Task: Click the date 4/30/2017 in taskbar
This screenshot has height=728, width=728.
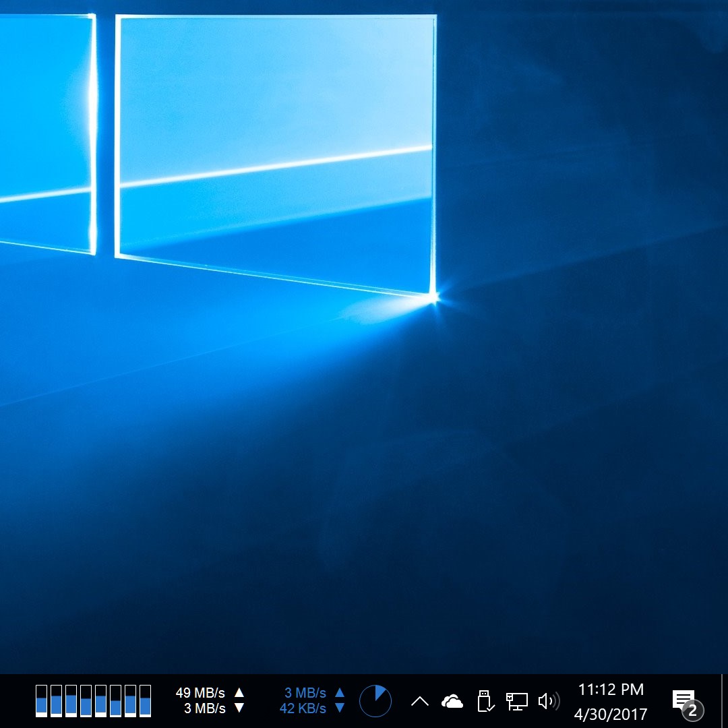Action: point(611,714)
